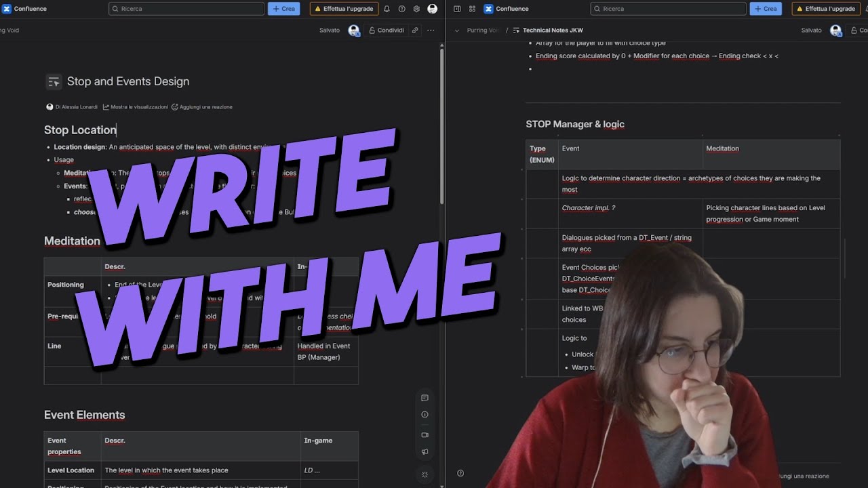The image size is (868, 488).
Task: Click In-game header in Event Elements table
Action: tap(329, 446)
